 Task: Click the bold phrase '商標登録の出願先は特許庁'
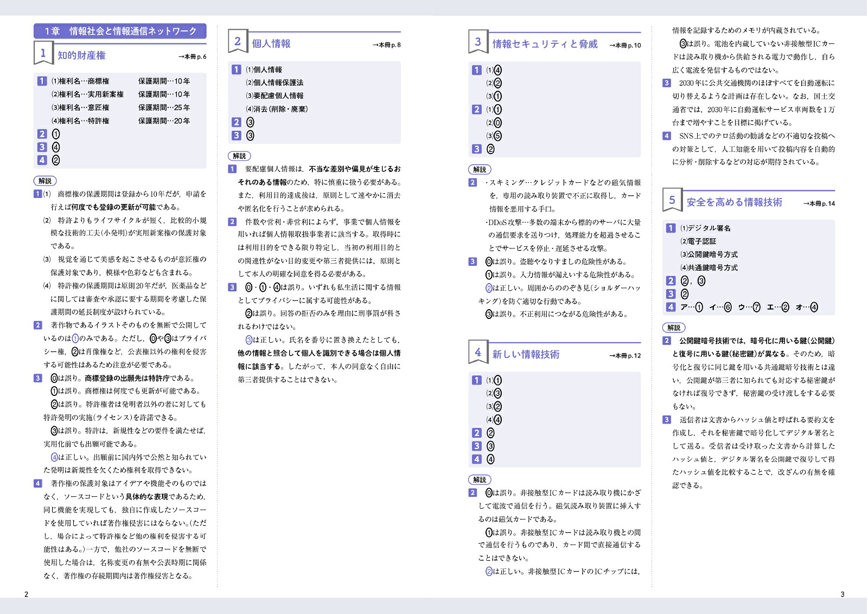pos(127,379)
